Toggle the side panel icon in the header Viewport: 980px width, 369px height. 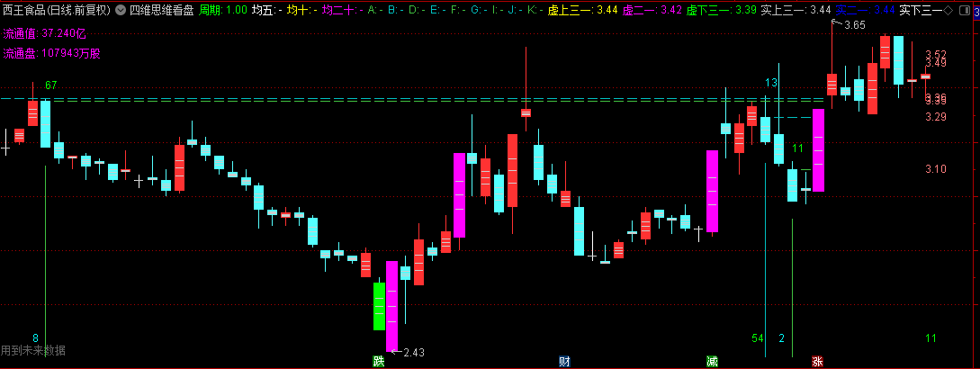click(963, 10)
